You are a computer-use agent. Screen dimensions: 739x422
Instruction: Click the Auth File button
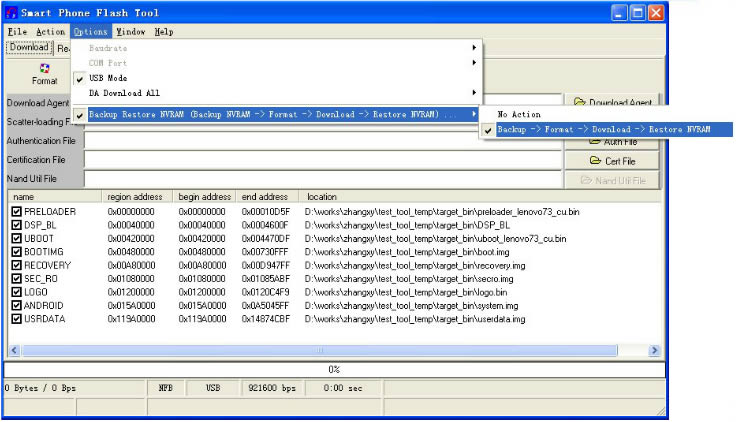point(613,142)
